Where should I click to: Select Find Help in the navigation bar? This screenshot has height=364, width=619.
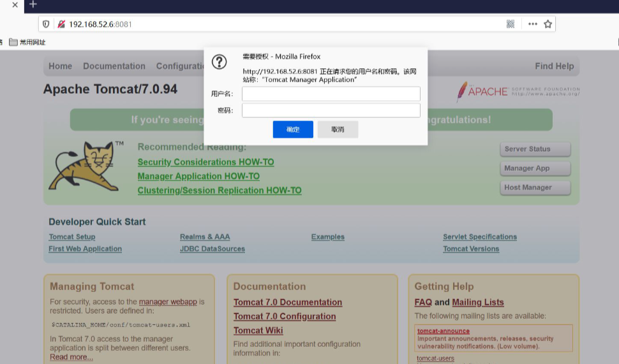coord(554,66)
